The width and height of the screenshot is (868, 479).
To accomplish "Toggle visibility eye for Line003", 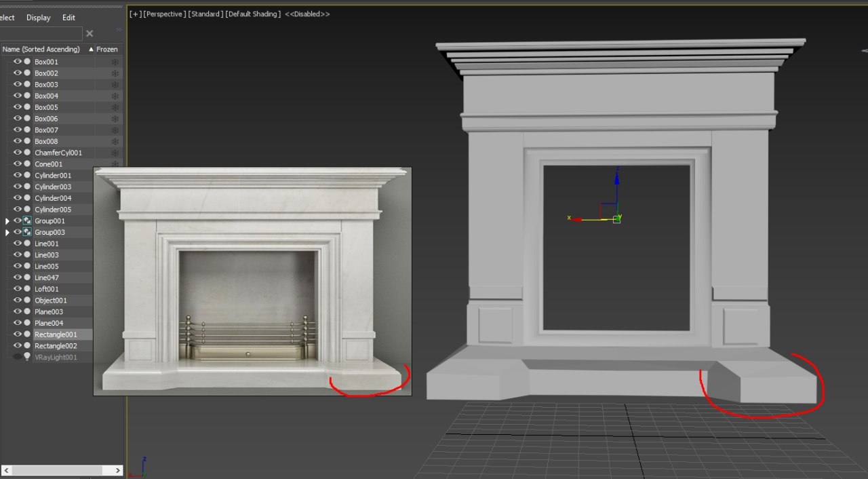I will coord(18,255).
